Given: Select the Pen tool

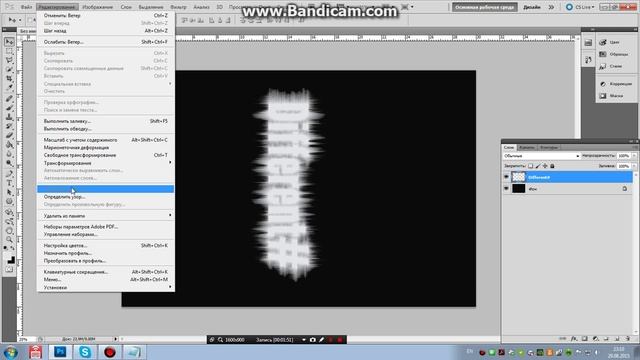Looking at the screenshot, I should coord(9,174).
